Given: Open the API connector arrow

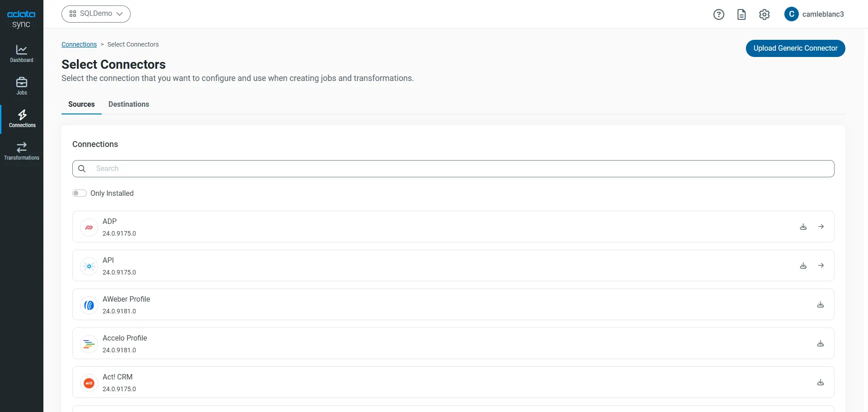Looking at the screenshot, I should click(x=821, y=265).
